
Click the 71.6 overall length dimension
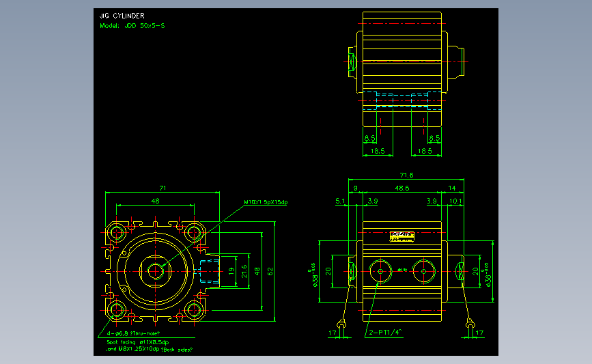(407, 176)
